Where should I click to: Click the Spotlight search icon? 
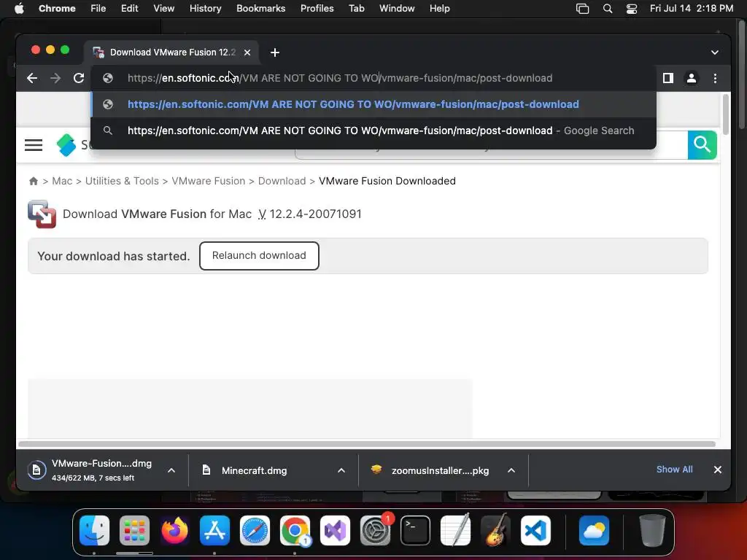pyautogui.click(x=608, y=9)
